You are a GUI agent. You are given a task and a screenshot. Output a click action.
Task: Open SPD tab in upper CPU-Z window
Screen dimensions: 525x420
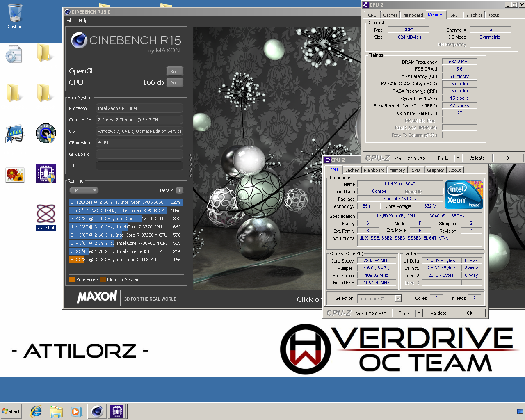454,15
